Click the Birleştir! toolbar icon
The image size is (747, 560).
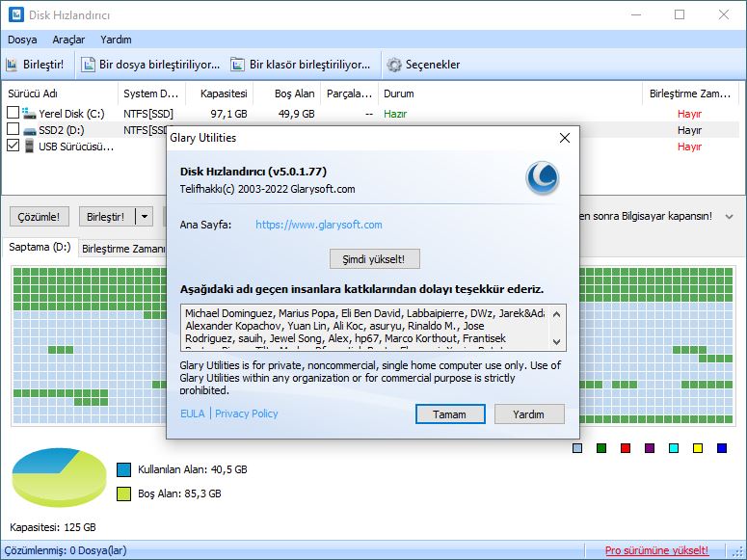[12, 65]
